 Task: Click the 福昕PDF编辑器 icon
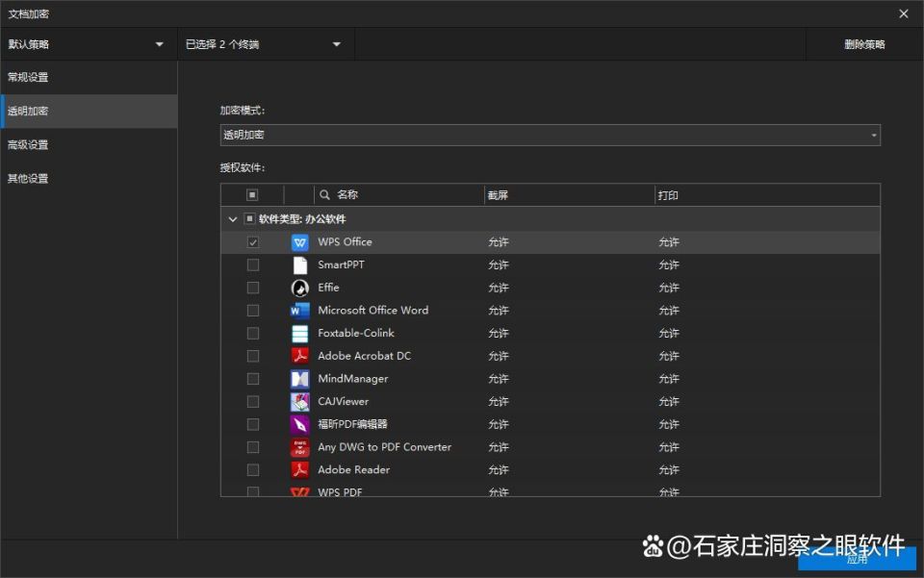pyautogui.click(x=300, y=424)
